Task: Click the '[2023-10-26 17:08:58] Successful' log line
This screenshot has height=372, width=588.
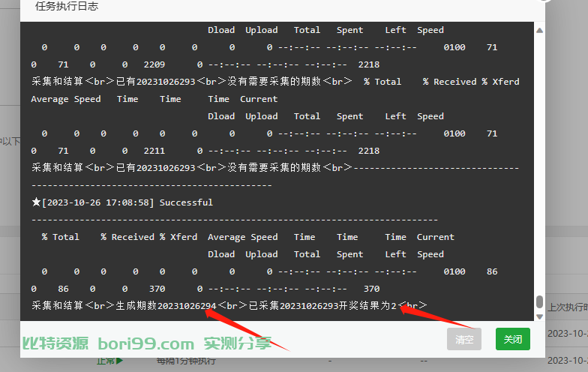Action: coord(127,202)
